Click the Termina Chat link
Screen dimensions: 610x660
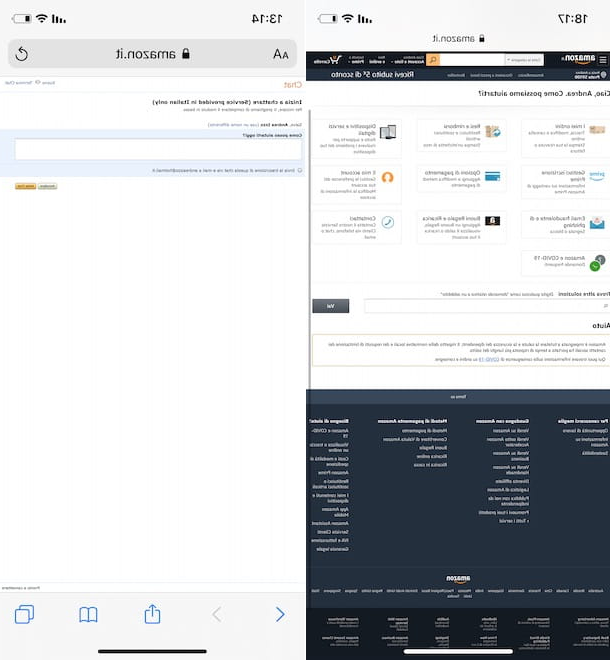click(19, 82)
